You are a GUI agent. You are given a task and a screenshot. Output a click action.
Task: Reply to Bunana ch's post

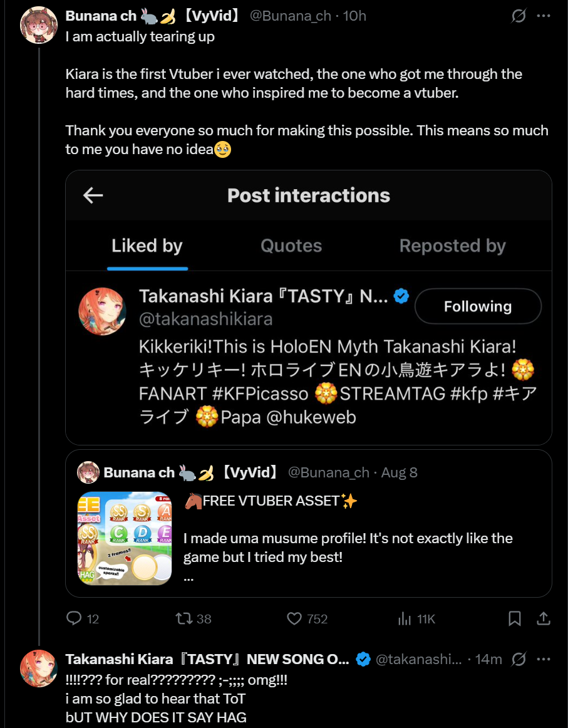[x=75, y=619]
